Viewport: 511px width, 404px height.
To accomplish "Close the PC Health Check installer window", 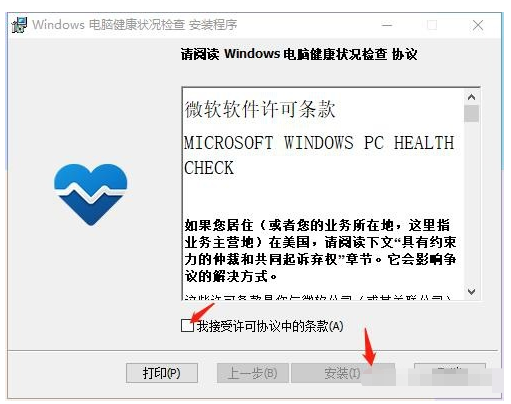I will tap(478, 25).
